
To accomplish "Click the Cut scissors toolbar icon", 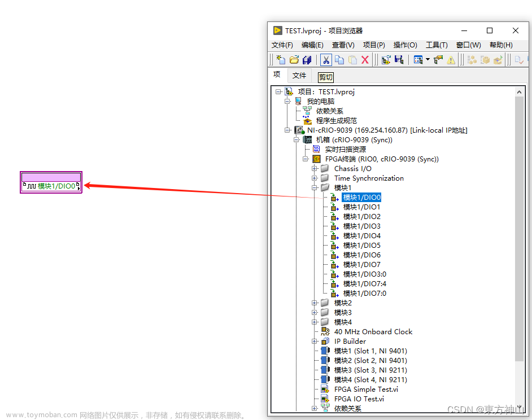I will click(x=326, y=60).
